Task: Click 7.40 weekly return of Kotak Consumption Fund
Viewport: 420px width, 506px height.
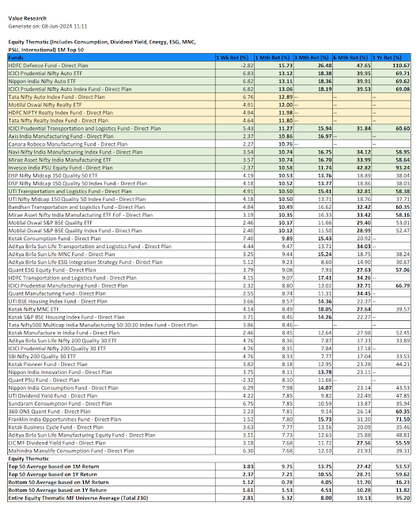Action: 248,239
